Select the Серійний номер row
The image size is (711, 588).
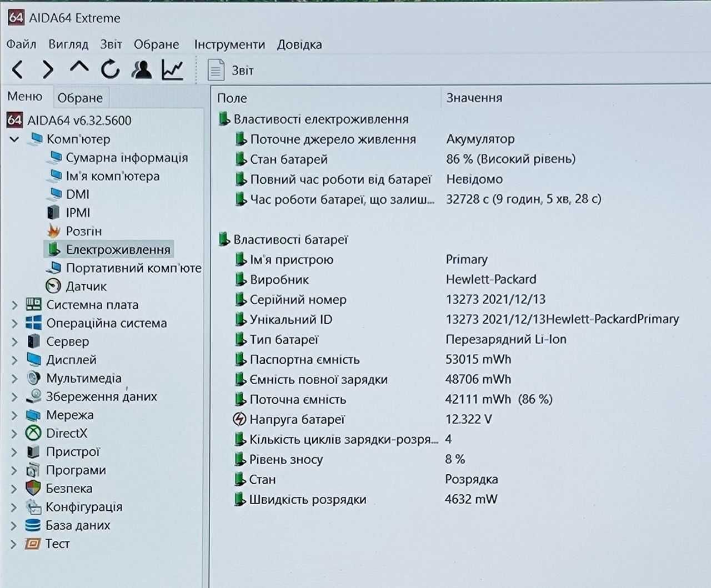tap(389, 299)
